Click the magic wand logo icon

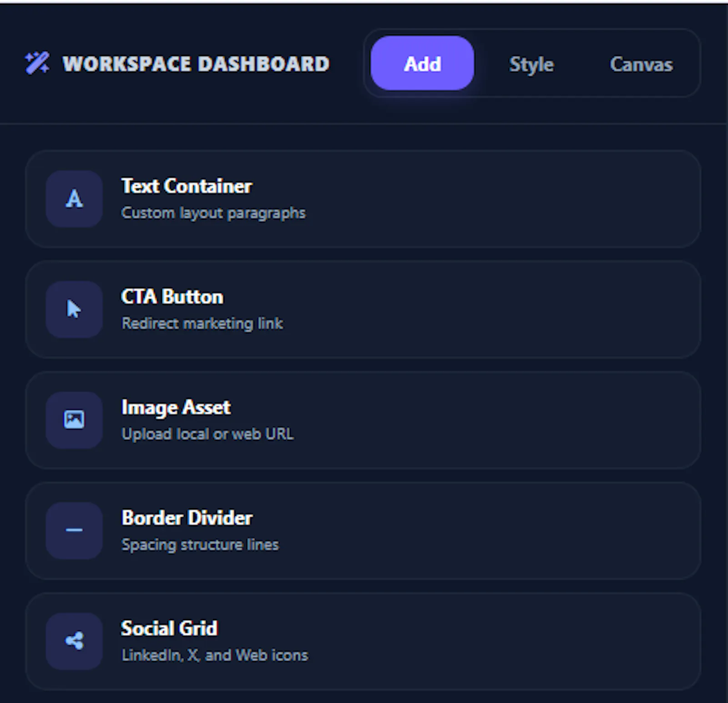37,63
